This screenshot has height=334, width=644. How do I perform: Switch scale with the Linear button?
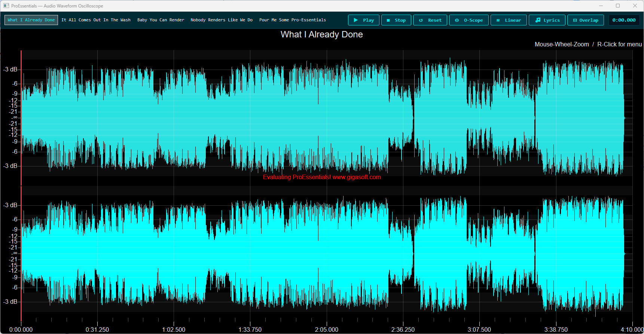(509, 20)
